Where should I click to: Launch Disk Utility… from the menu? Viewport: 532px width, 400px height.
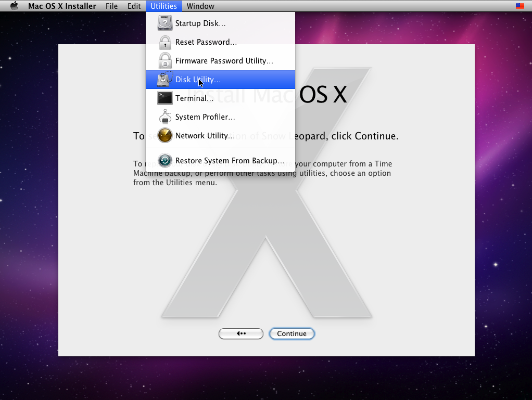coord(220,79)
